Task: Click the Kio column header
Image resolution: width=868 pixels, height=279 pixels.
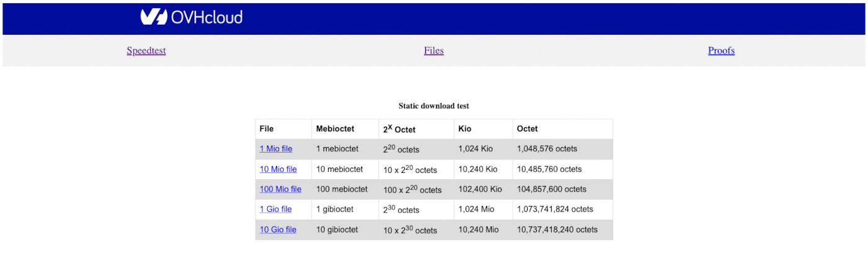Action: click(x=465, y=129)
